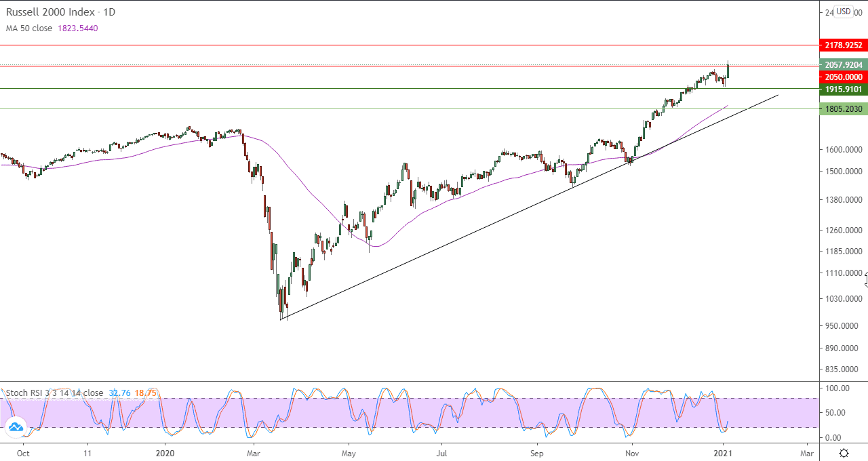Click the MA value 1823.5440
The image size is (868, 461).
tap(77, 28)
